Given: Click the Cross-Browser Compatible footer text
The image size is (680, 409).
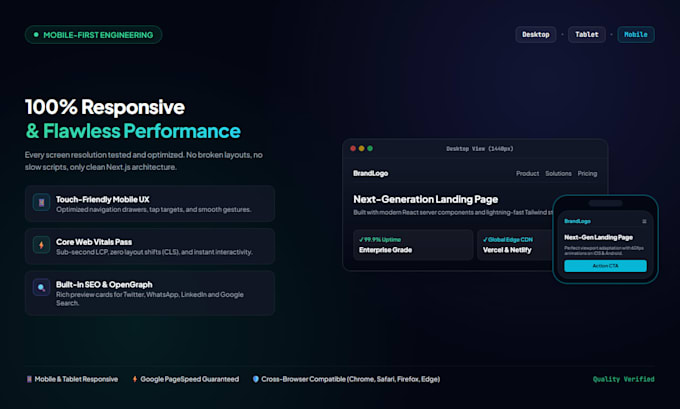Looking at the screenshot, I should (350, 379).
